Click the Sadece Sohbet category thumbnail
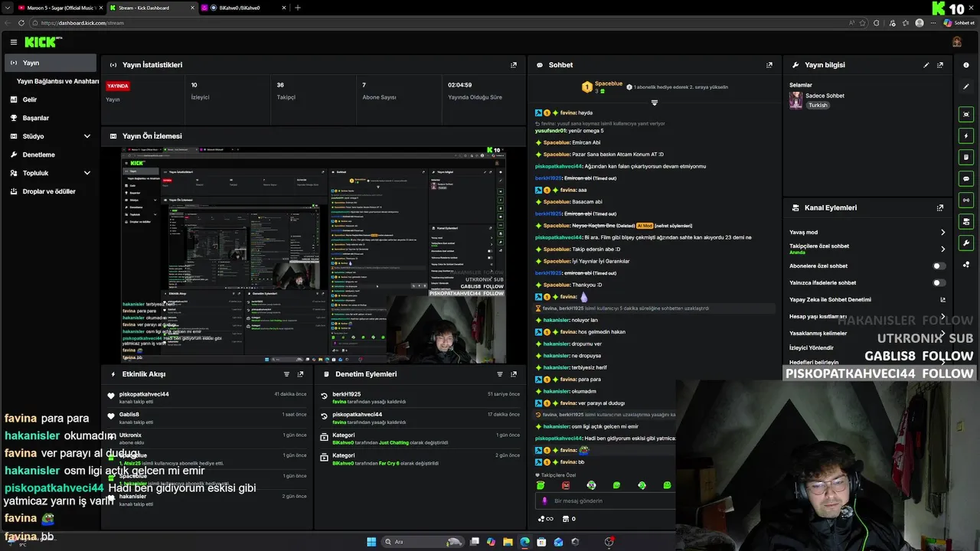The width and height of the screenshot is (980, 551). point(796,100)
